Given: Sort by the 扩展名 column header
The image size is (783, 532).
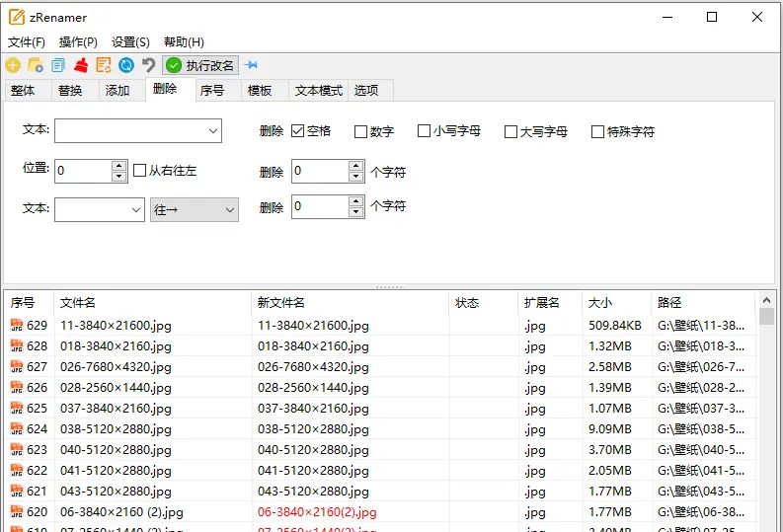Looking at the screenshot, I should tap(550, 302).
